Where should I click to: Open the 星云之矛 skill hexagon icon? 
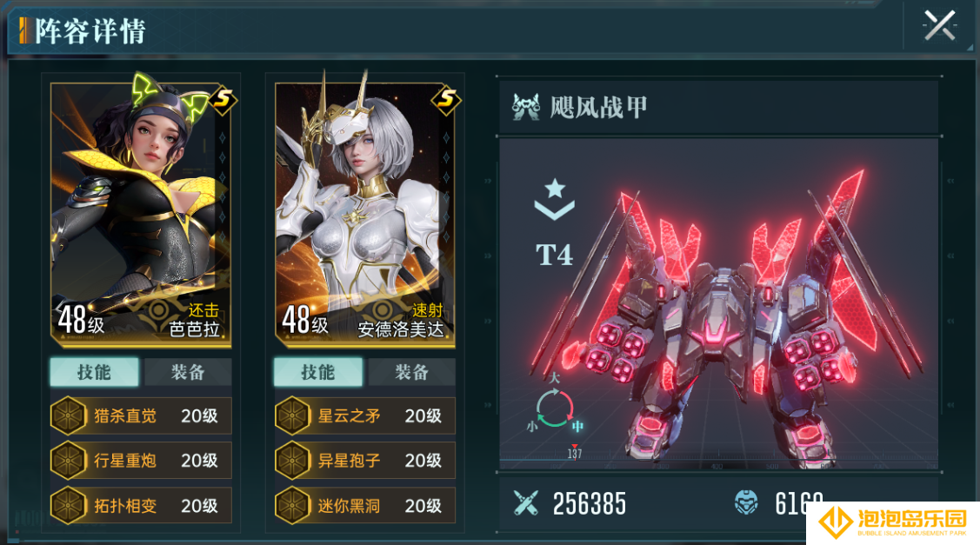[292, 415]
